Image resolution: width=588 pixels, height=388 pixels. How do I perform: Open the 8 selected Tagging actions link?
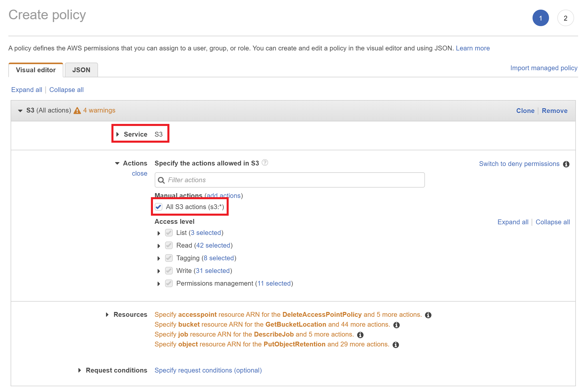click(219, 258)
